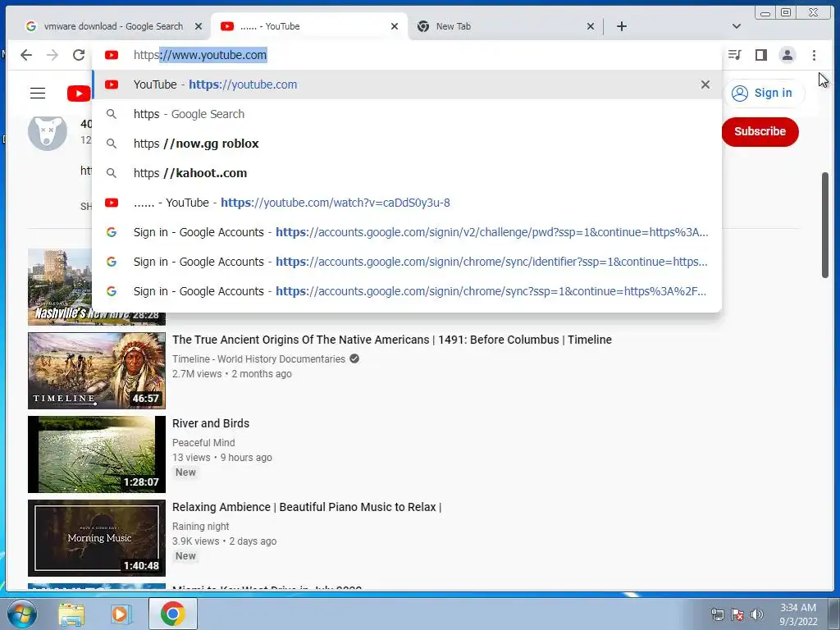
Task: Launch Windows Media Player from taskbar
Action: point(121,614)
